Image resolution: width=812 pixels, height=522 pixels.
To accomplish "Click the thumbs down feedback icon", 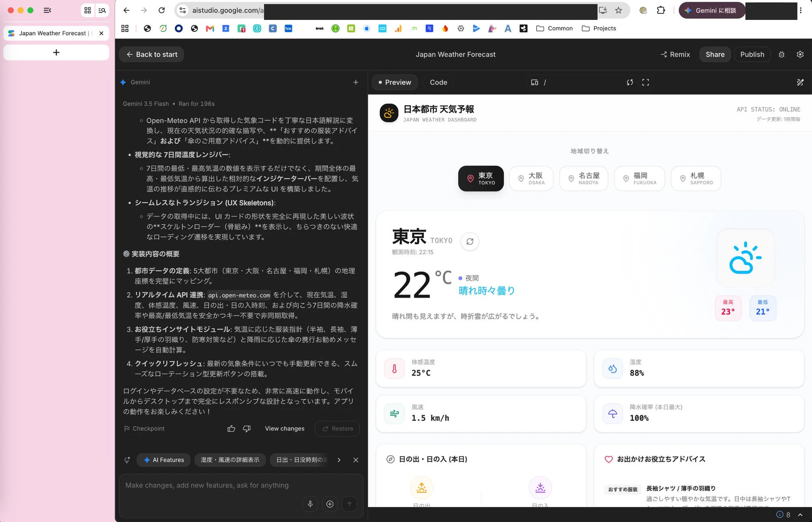I will click(247, 429).
